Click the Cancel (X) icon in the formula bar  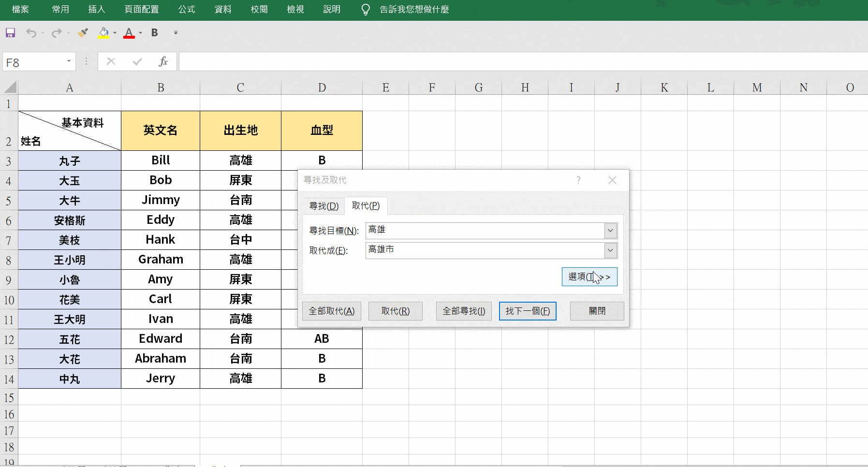[111, 61]
